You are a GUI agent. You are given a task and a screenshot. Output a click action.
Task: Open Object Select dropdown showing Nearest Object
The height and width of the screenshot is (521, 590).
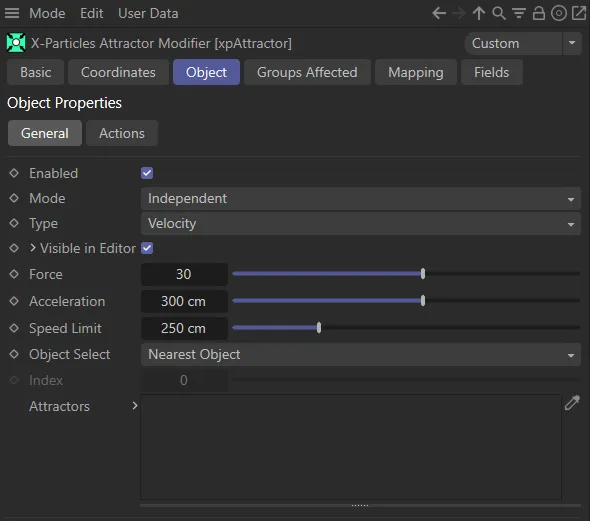tap(360, 354)
